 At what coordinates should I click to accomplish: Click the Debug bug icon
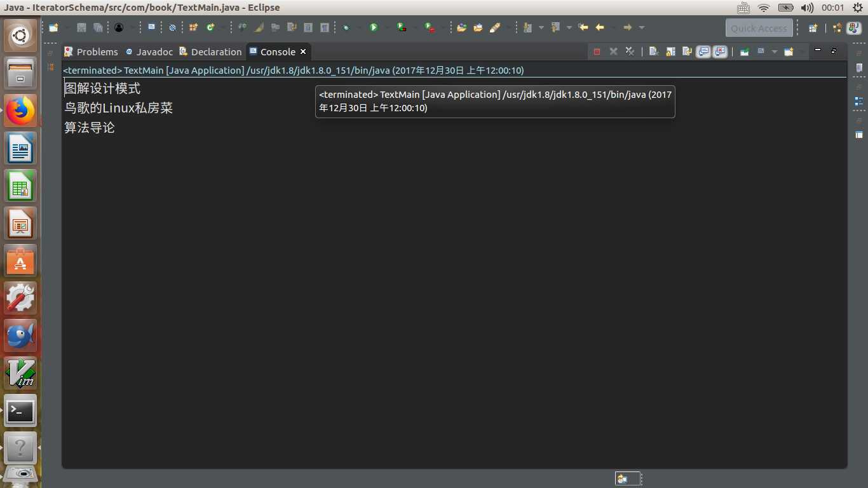click(x=345, y=27)
